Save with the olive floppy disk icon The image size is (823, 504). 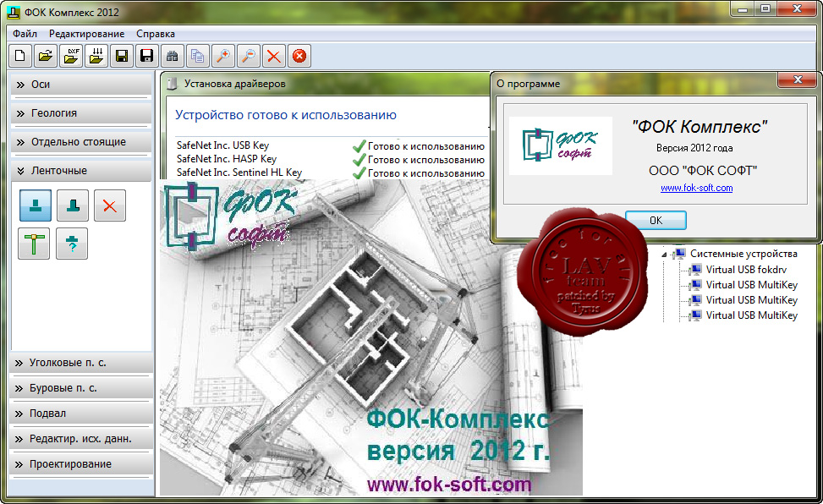[121, 56]
